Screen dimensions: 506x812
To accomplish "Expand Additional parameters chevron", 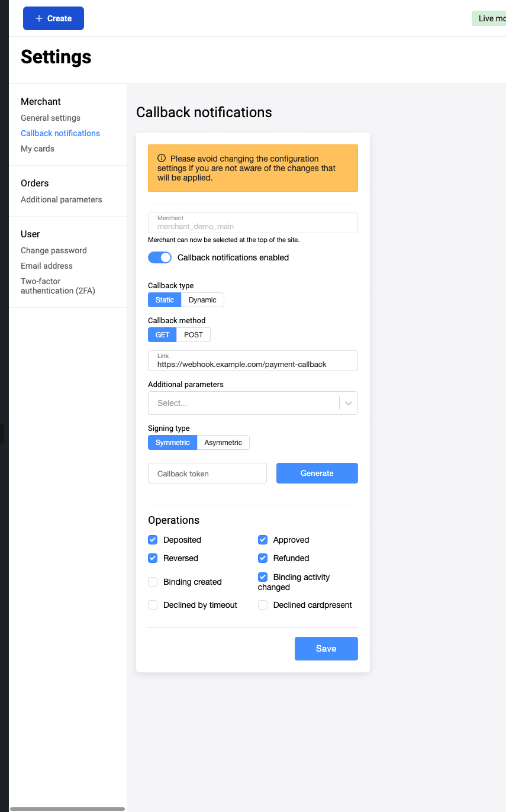I will [349, 403].
